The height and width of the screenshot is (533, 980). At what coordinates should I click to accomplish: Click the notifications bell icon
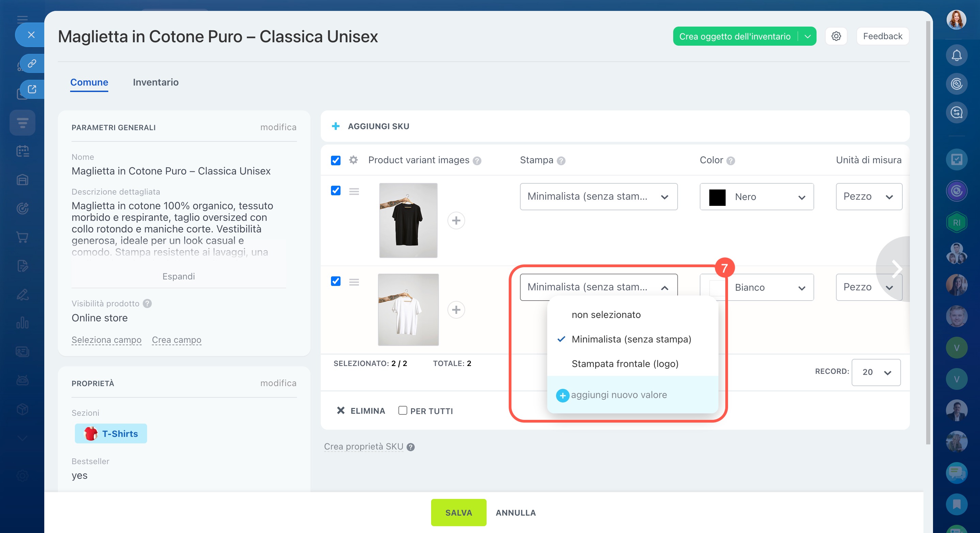pos(956,56)
